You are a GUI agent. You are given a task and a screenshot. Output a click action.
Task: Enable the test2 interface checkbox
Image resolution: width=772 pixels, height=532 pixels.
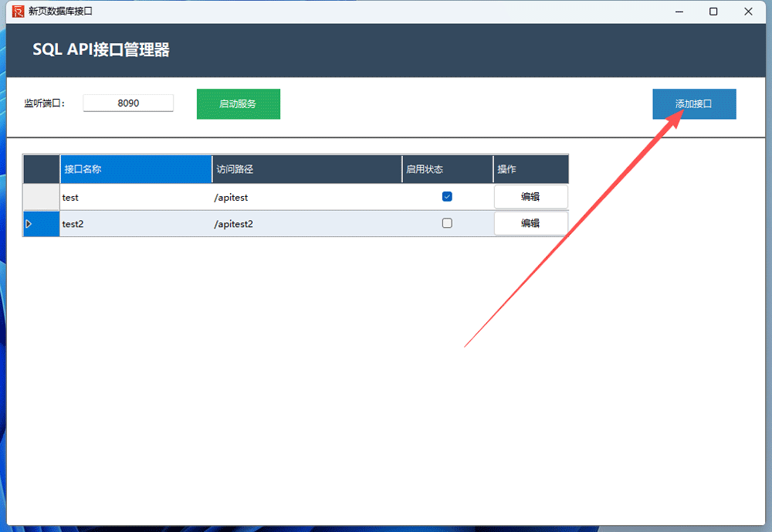pyautogui.click(x=447, y=224)
